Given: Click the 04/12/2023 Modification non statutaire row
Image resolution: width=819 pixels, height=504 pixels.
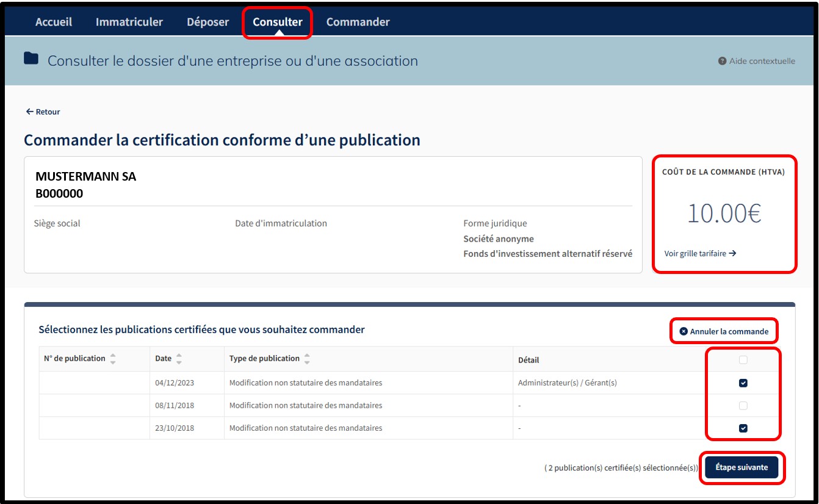Looking at the screenshot, I should pyautogui.click(x=306, y=383).
